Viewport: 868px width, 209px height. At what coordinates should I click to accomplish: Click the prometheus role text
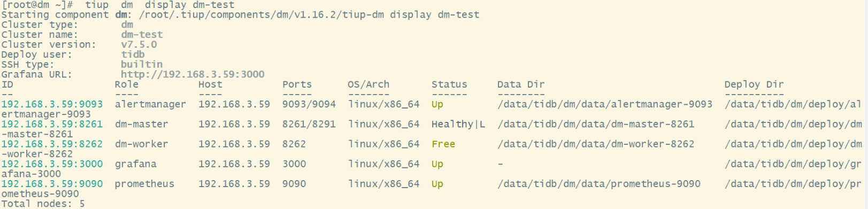coord(144,184)
